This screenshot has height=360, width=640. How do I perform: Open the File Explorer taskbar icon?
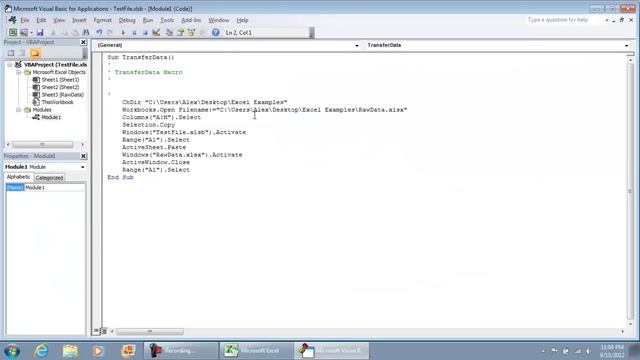70,351
